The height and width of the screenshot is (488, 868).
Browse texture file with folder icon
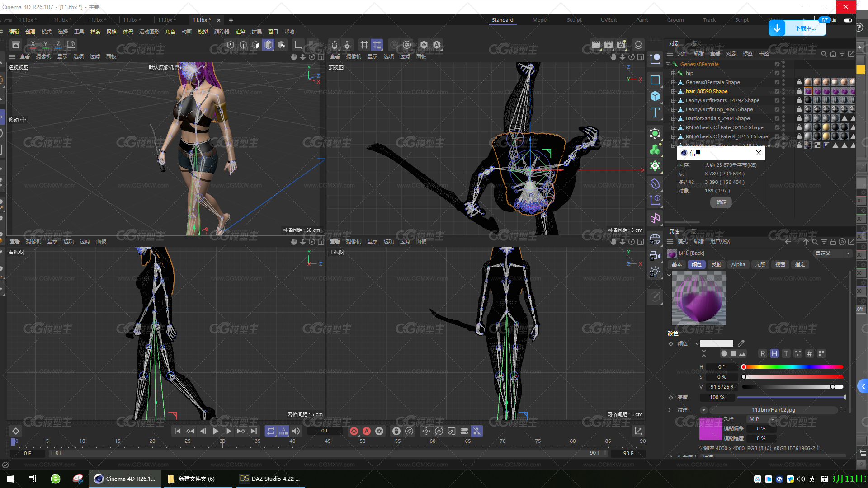coord(842,410)
